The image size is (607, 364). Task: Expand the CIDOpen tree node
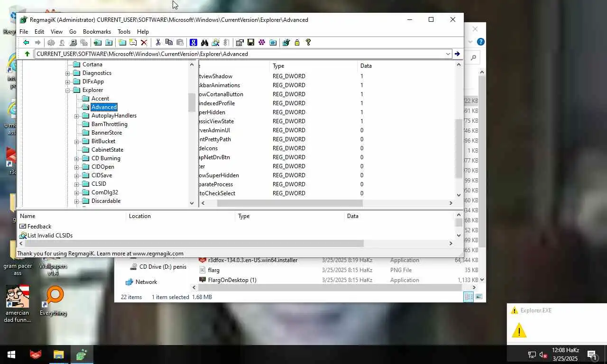click(77, 167)
